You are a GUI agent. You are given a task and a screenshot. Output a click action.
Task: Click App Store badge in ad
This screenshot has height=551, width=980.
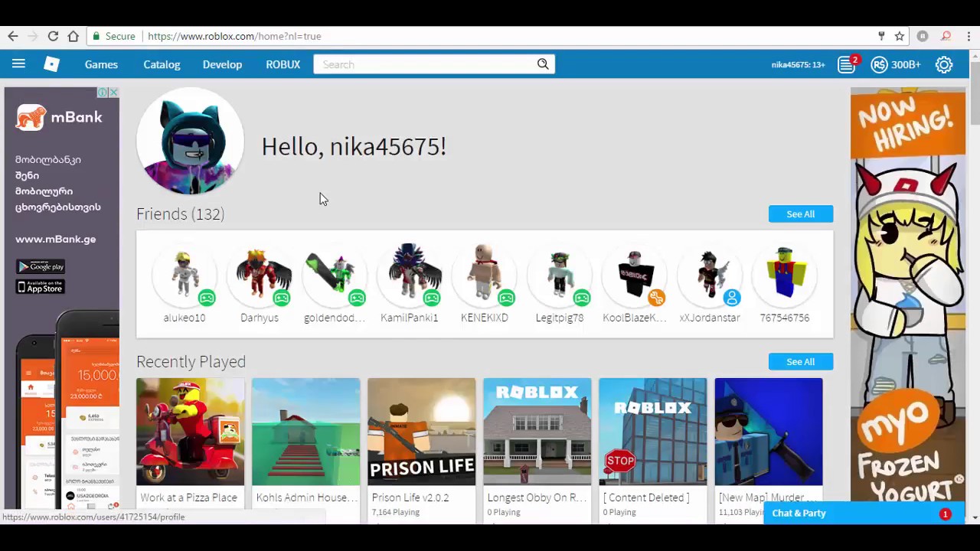coord(41,287)
